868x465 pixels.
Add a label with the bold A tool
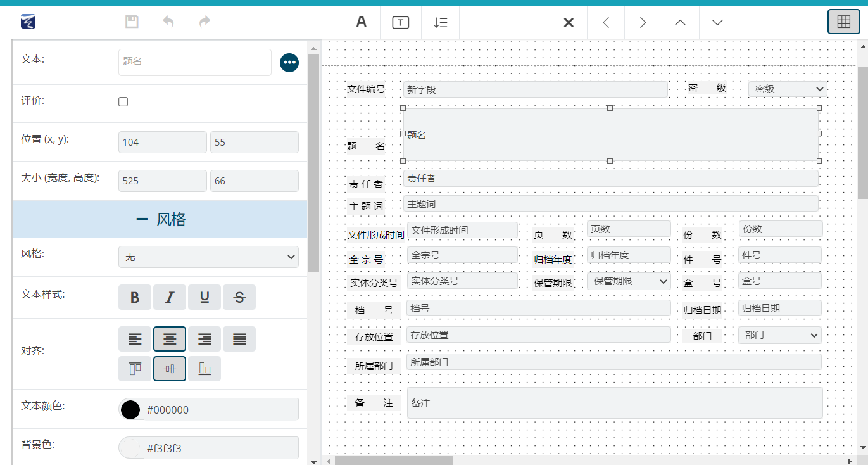[362, 23]
